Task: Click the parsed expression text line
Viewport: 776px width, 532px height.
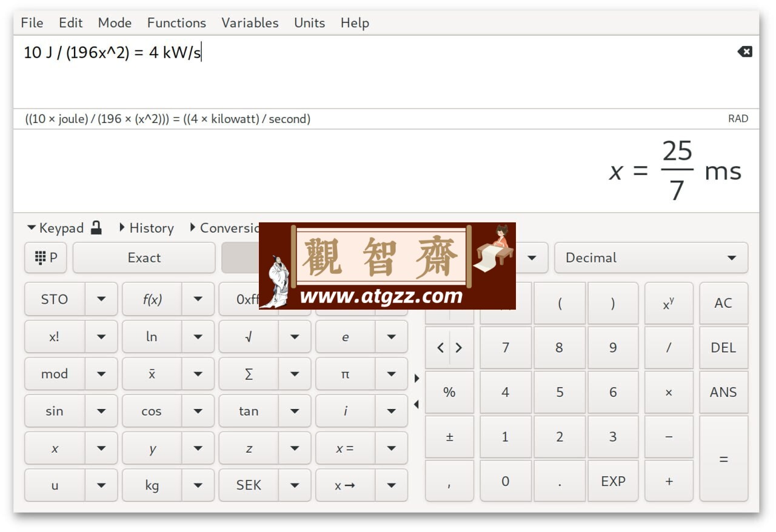Action: [168, 119]
